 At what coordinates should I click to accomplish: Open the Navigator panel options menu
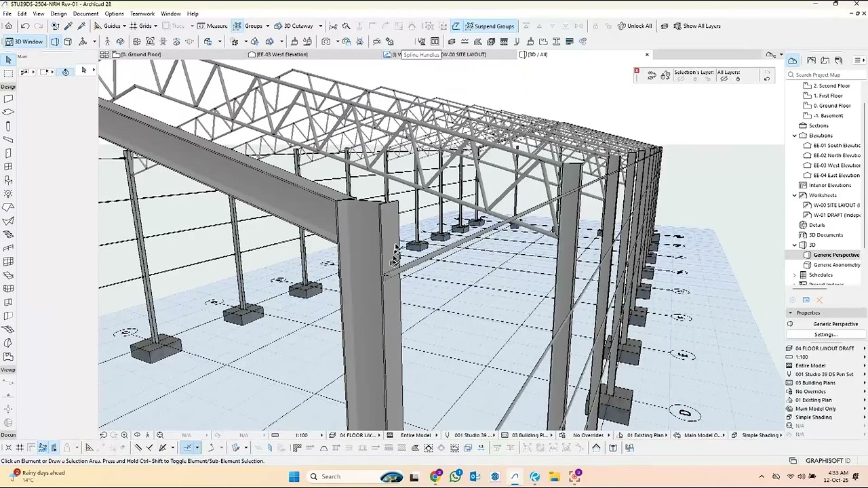click(x=859, y=60)
